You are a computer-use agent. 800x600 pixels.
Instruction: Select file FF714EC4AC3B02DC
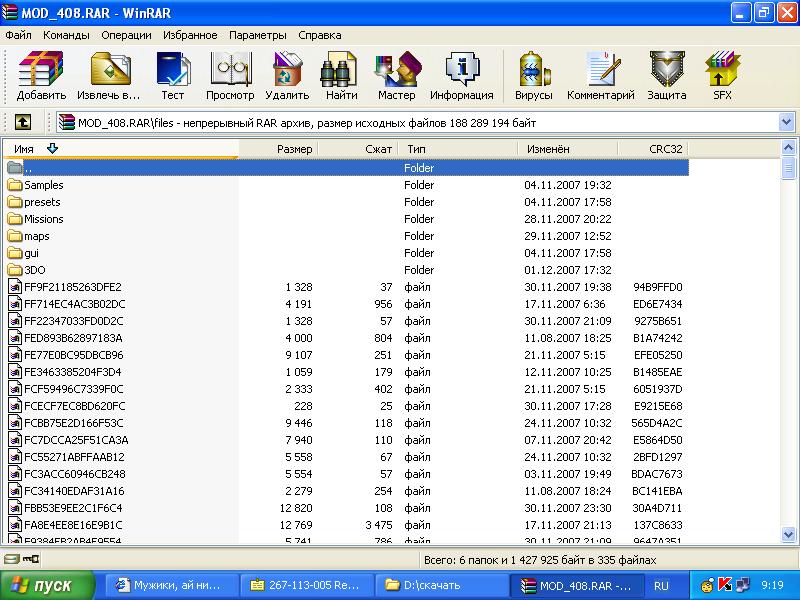348,304
